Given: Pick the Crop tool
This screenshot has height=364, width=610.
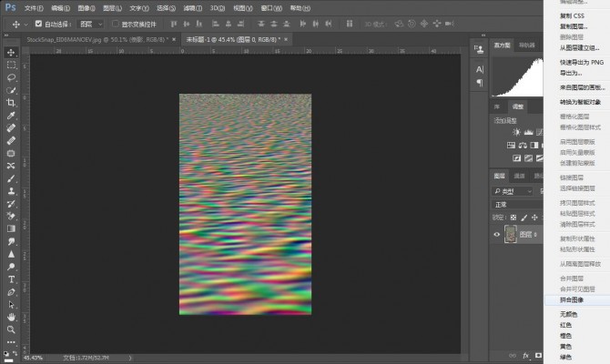Looking at the screenshot, I should pos(11,103).
